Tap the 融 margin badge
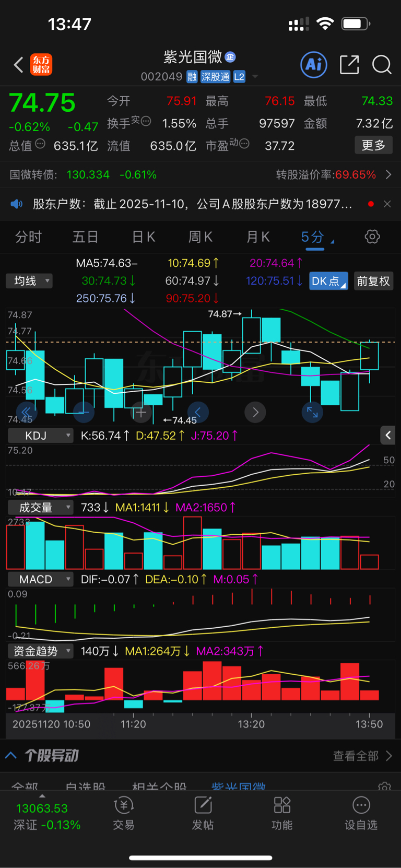 pyautogui.click(x=192, y=77)
